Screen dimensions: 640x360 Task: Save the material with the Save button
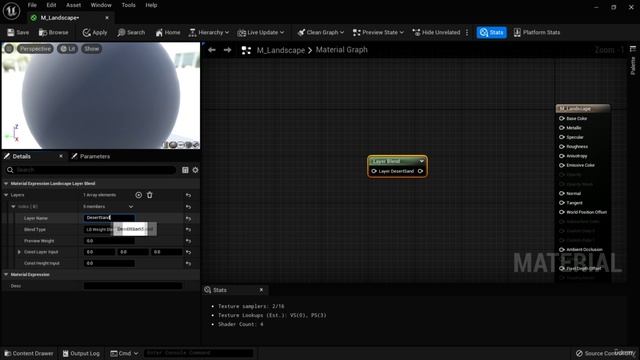click(18, 32)
